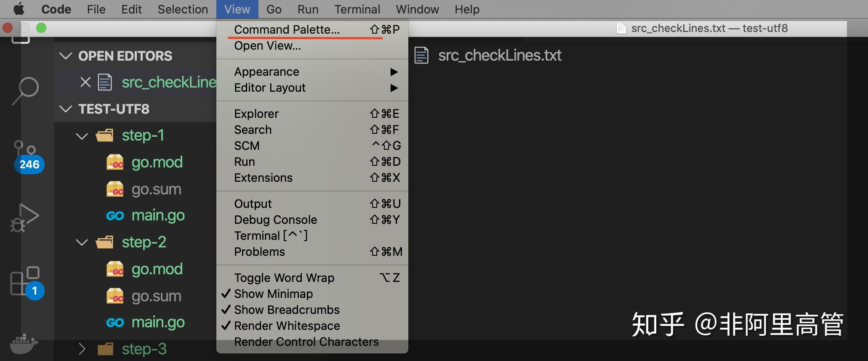
Task: Disable Render Whitespace option
Action: coord(287,326)
